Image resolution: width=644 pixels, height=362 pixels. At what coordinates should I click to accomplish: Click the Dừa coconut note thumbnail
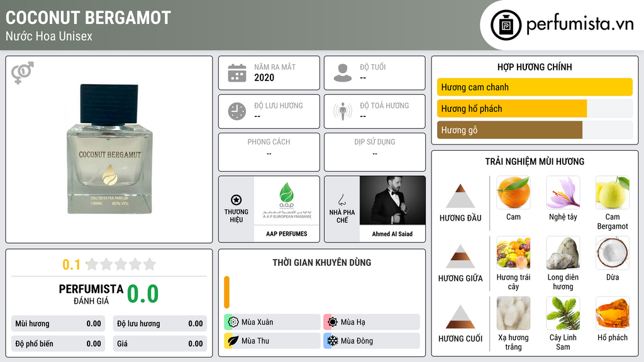[613, 253]
